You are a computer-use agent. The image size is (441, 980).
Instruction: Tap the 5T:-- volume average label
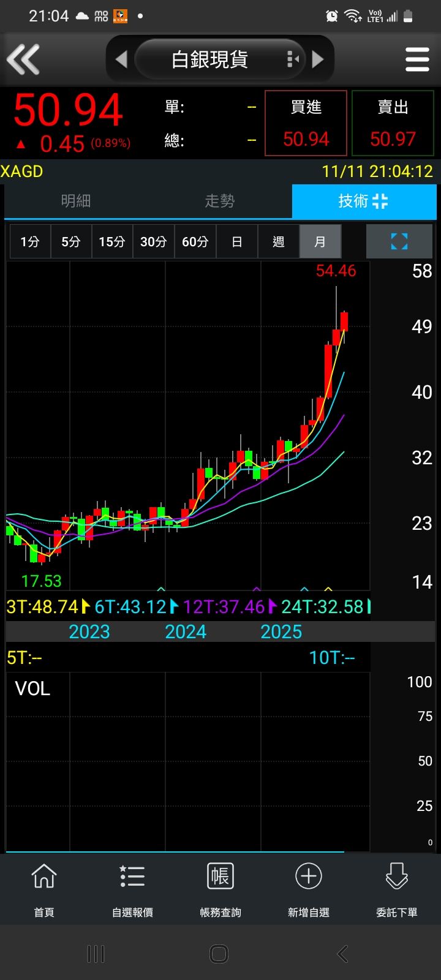24,657
